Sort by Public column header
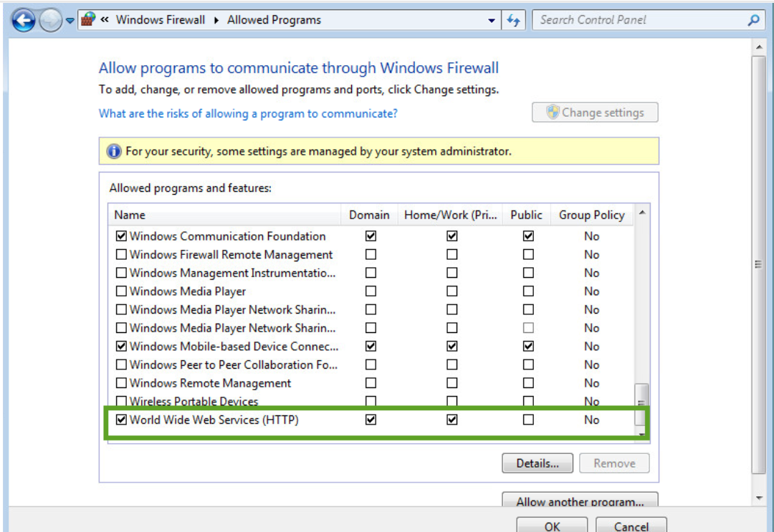Viewport: 774px width, 532px height. [526, 215]
